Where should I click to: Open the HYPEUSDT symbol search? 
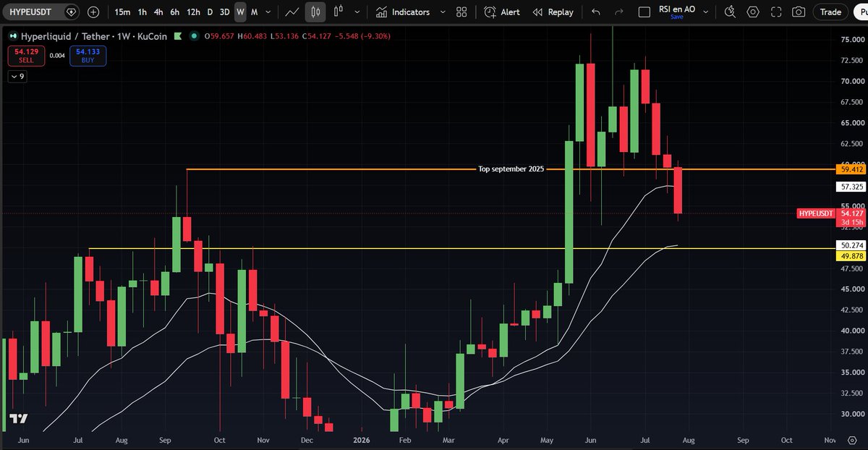[31, 12]
